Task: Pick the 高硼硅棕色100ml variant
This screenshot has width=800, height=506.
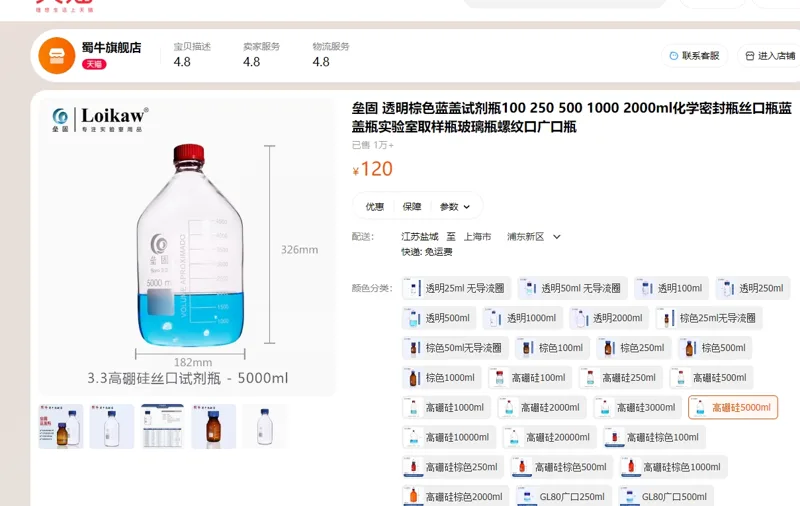Action: [654, 438]
